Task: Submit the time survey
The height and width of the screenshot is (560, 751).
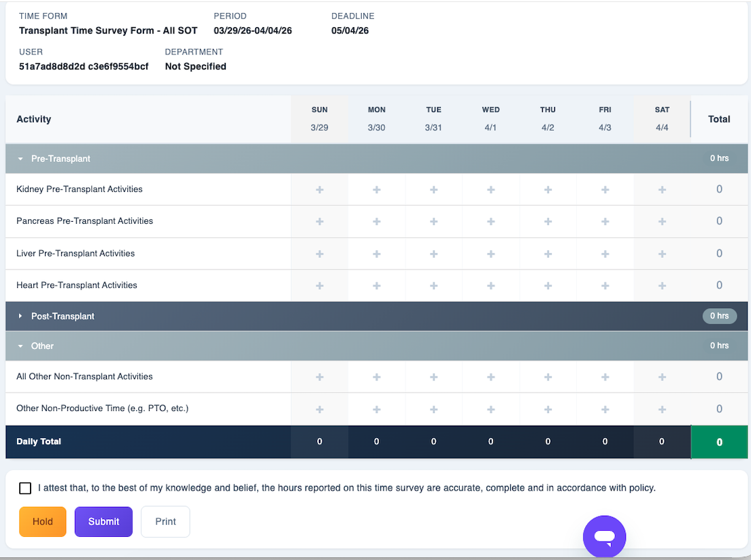Action: [x=103, y=522]
